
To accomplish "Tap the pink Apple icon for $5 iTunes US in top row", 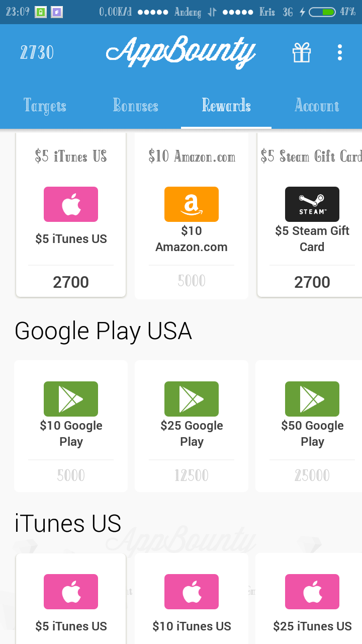I will 71,204.
